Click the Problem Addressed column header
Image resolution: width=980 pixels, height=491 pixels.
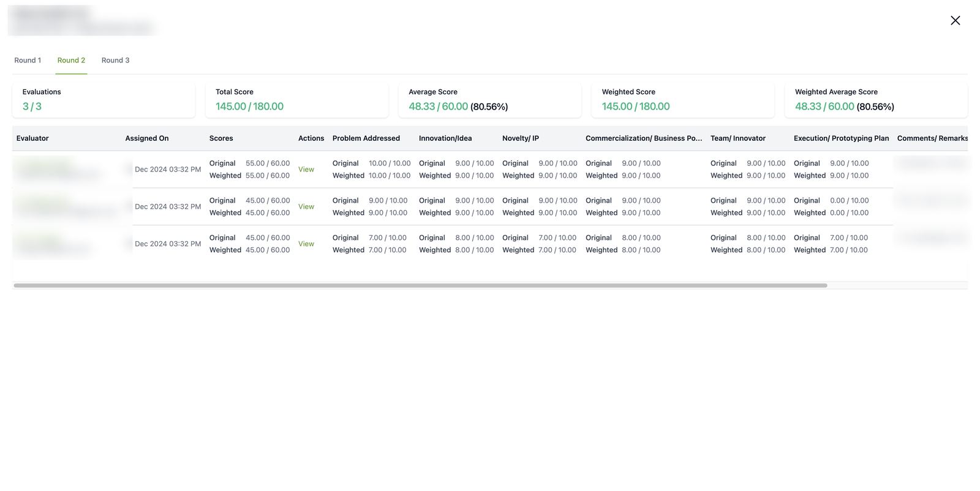coord(366,138)
